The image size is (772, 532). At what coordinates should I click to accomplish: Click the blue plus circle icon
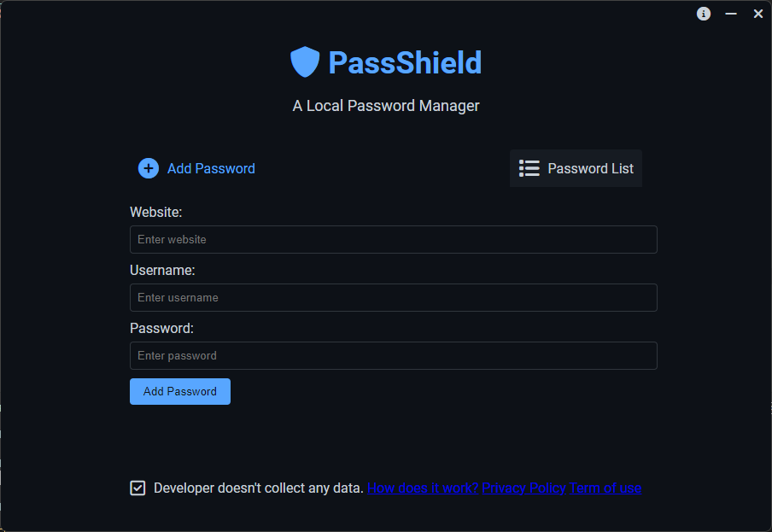point(149,168)
